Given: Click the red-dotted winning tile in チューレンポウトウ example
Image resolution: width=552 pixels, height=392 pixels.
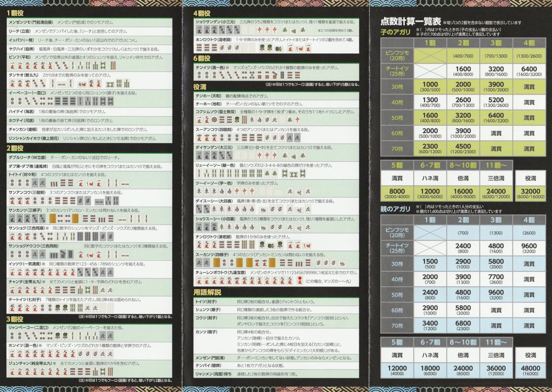Looking at the screenshot, I should (299, 279).
